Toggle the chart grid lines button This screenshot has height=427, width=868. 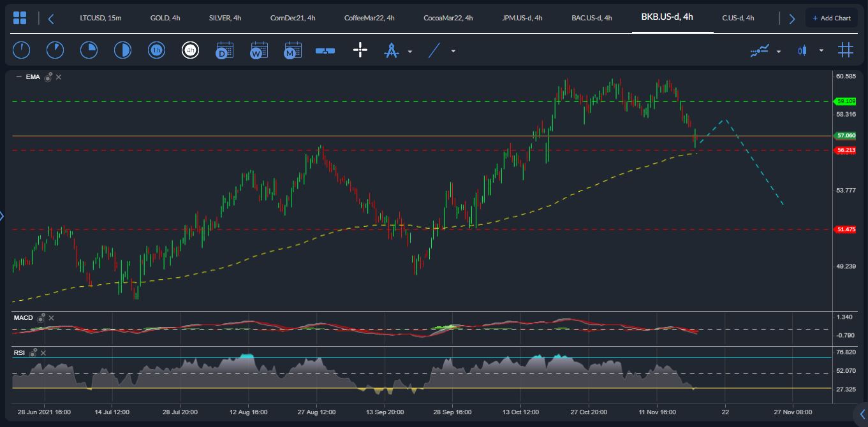click(x=846, y=50)
